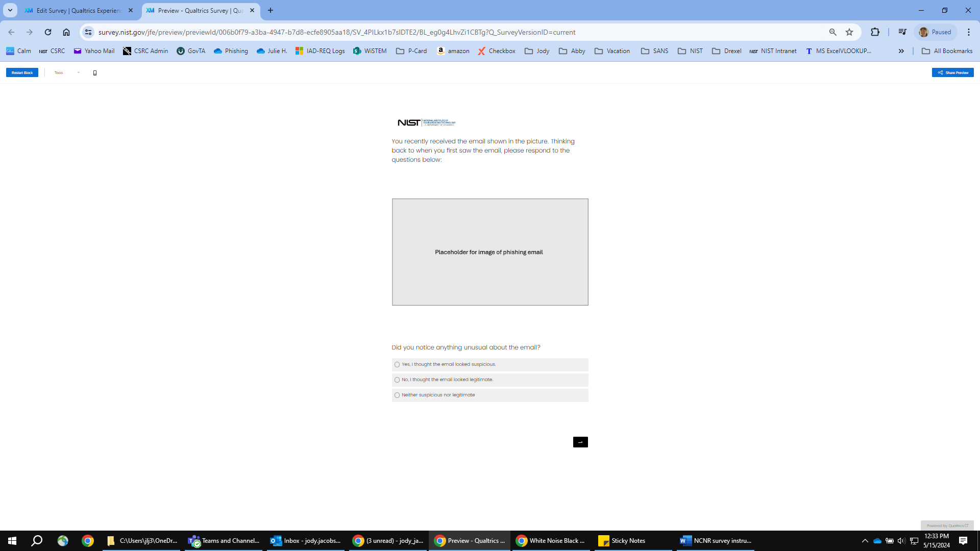980x551 pixels.
Task: Open media control icon in Chrome toolbar
Action: (902, 32)
